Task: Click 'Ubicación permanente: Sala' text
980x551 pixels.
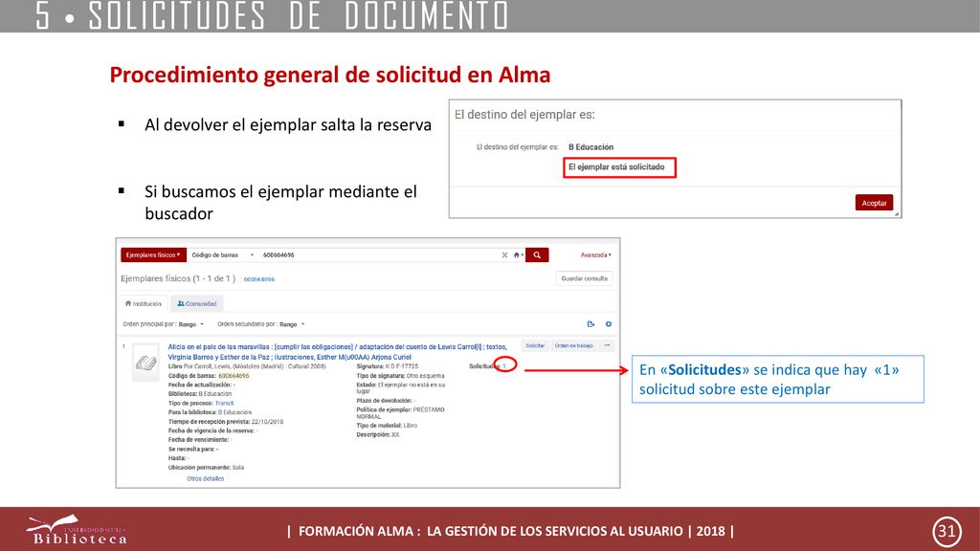Action: pos(206,467)
